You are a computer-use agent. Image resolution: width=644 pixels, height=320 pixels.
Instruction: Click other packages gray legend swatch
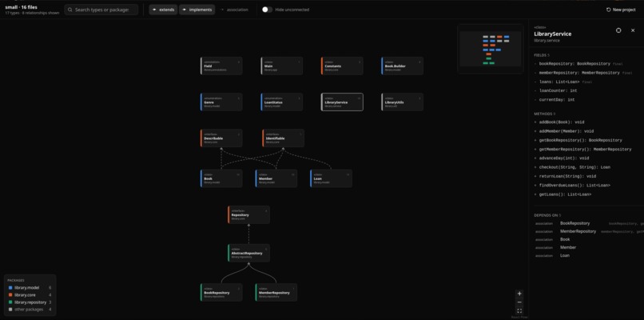10,310
